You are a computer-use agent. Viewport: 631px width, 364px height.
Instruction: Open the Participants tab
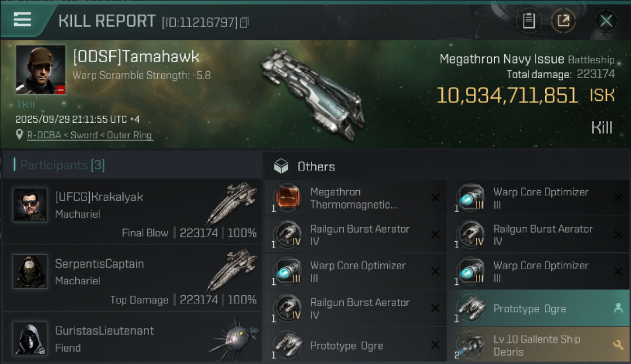tap(59, 165)
